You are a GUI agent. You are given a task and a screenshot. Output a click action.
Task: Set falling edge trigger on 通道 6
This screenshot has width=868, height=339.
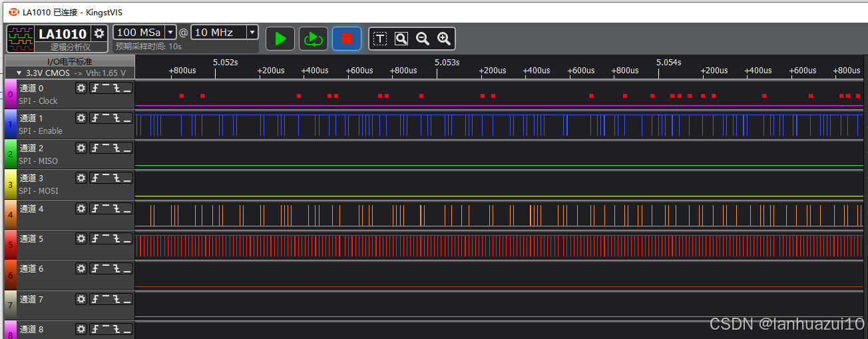(x=116, y=268)
